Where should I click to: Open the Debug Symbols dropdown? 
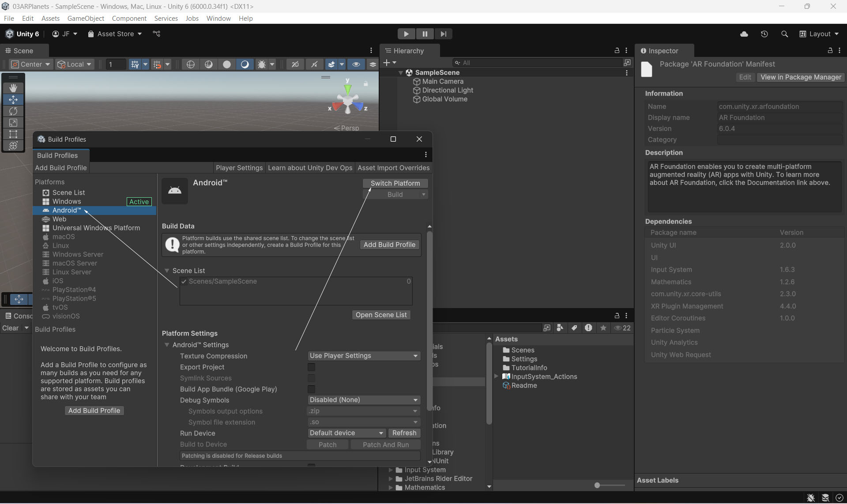[364, 400]
